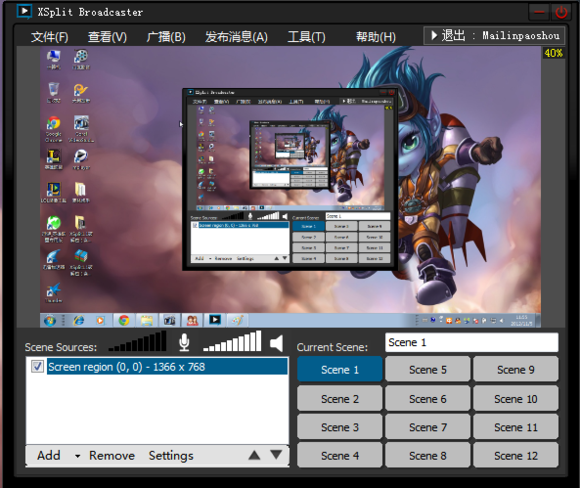Open source Settings
The height and width of the screenshot is (488, 580).
click(171, 456)
